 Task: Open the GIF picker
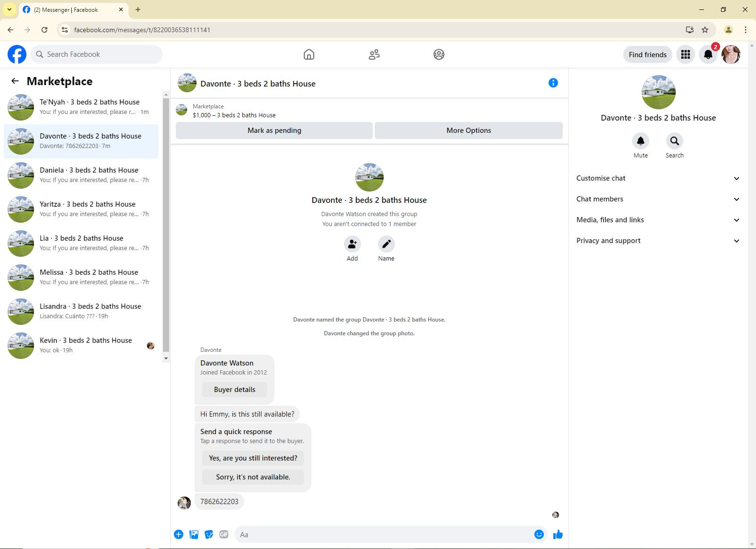tap(224, 534)
